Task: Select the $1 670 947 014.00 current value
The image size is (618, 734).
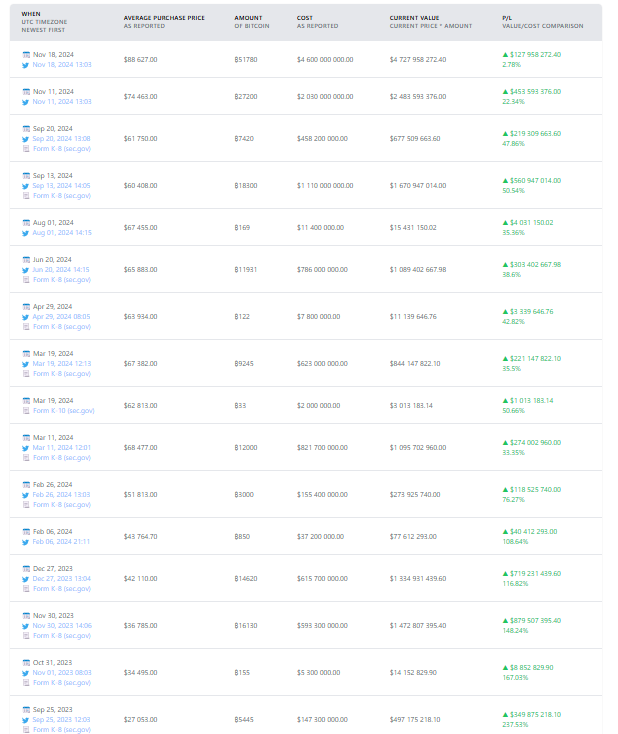Action: (x=418, y=186)
